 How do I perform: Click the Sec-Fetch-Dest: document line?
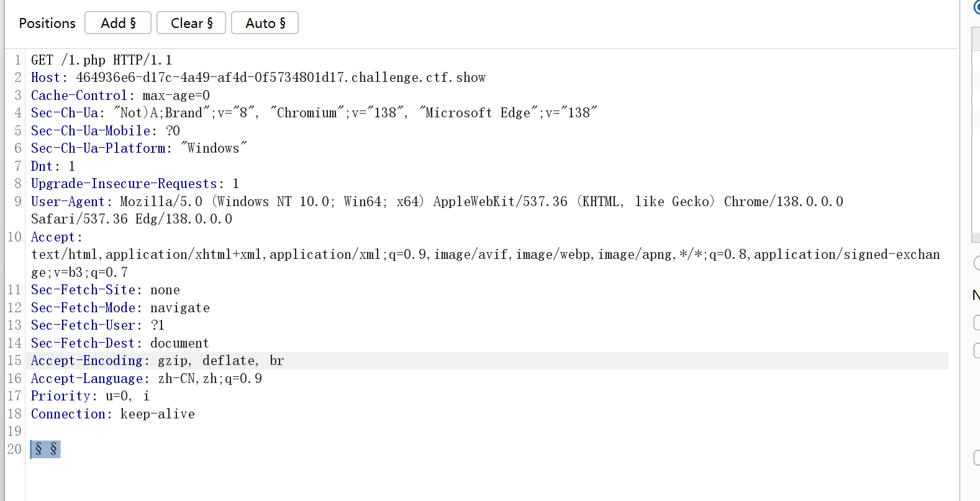(120, 343)
